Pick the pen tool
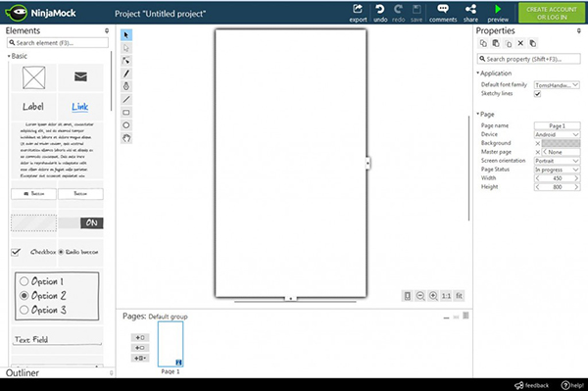 pos(126,86)
